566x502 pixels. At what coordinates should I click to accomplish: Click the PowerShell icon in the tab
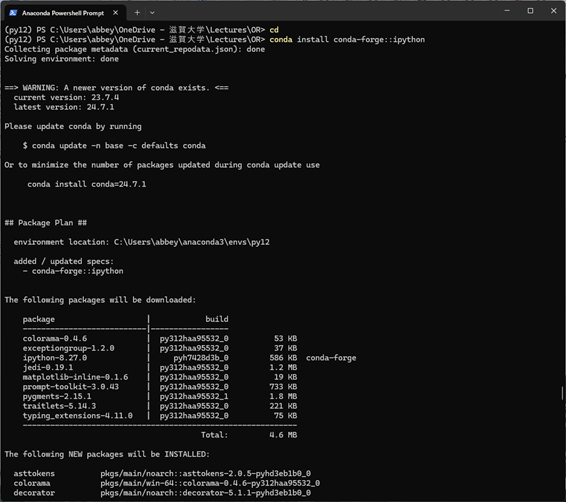coord(13,13)
